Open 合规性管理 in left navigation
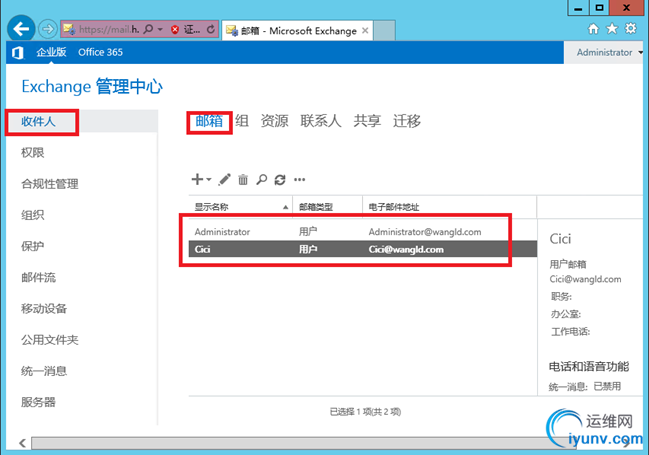The width and height of the screenshot is (649, 455). click(50, 184)
